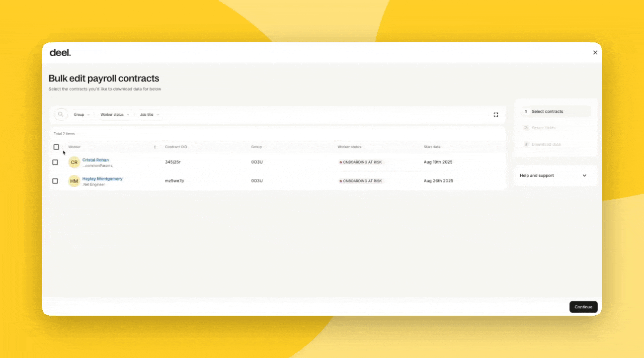Open Cristal Rohan's worker profile link
This screenshot has width=644, height=358.
point(95,160)
